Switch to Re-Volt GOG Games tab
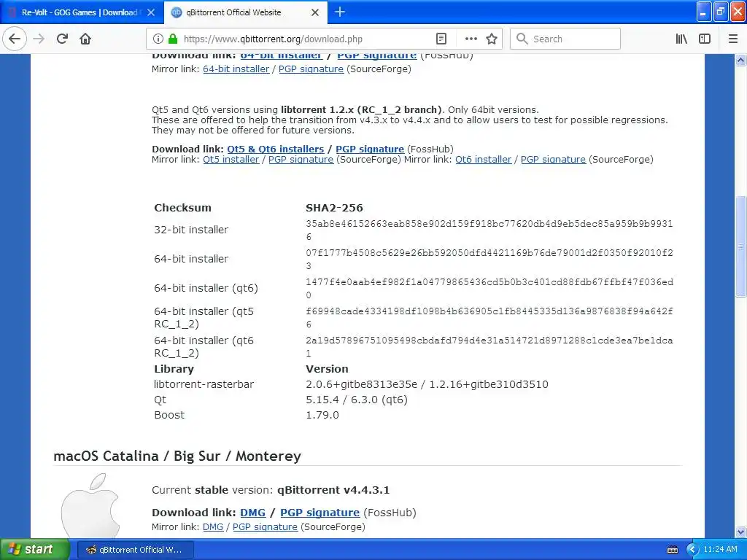The height and width of the screenshot is (560, 747). click(x=79, y=12)
